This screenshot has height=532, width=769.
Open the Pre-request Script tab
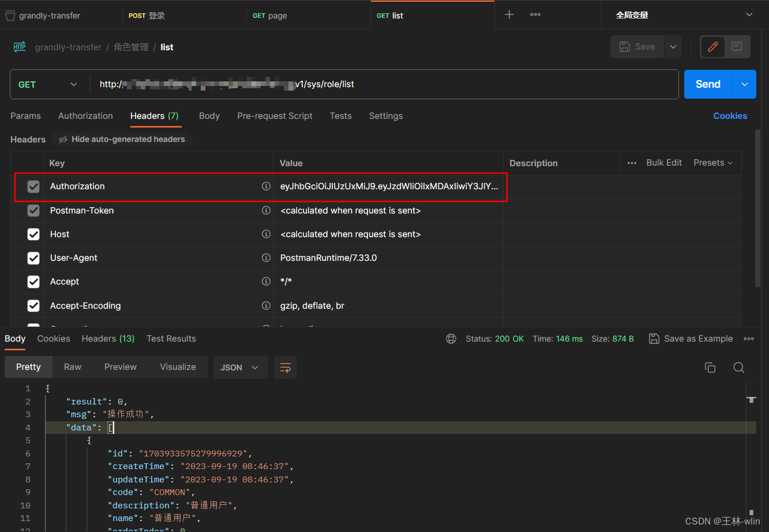pyautogui.click(x=275, y=116)
